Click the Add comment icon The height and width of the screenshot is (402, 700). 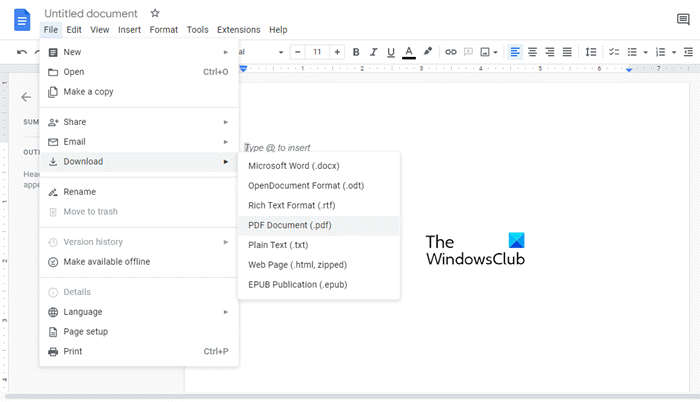(468, 52)
